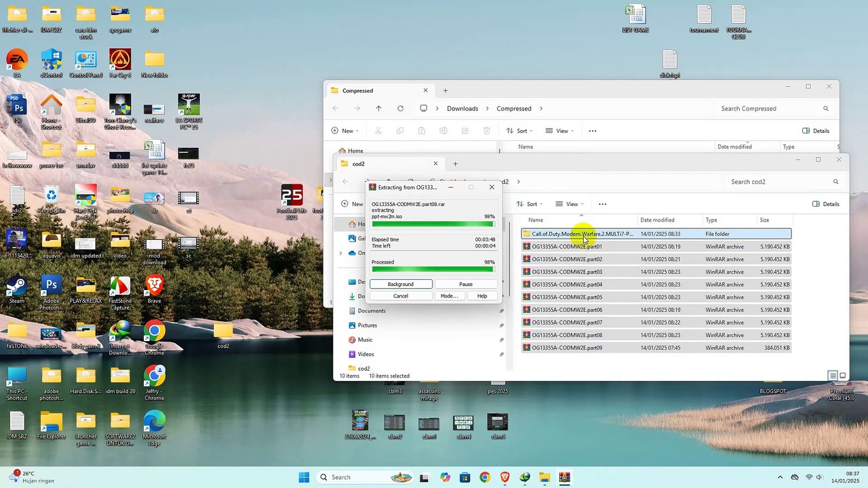The height and width of the screenshot is (488, 868).
Task: Open the Control Panel desktop shortcut
Action: coord(85,62)
